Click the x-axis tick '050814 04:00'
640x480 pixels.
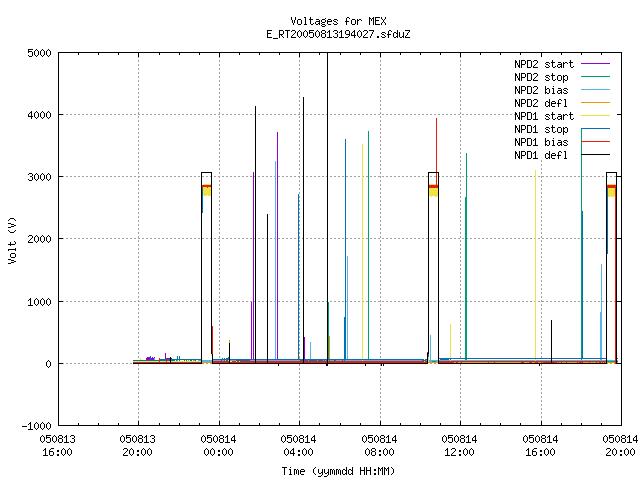pyautogui.click(x=298, y=446)
